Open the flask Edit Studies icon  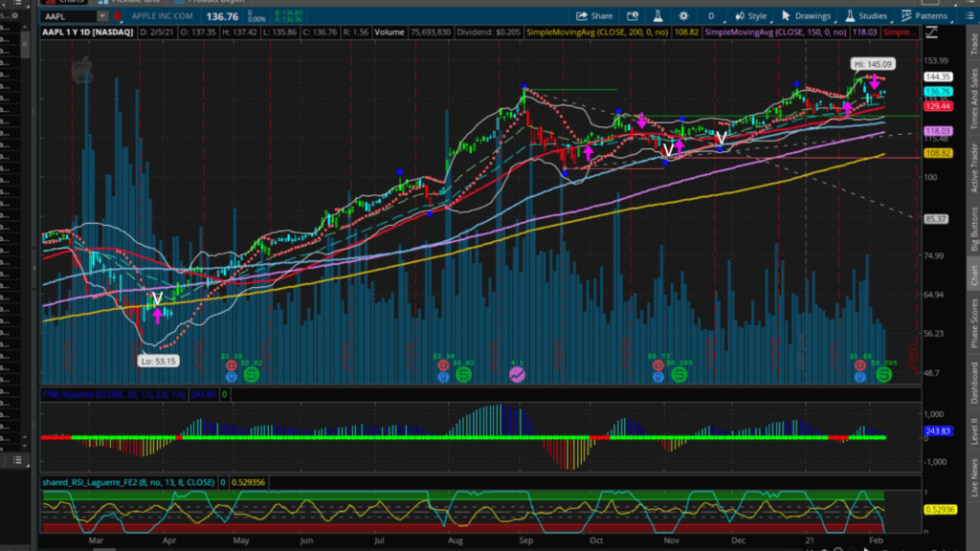(x=657, y=16)
